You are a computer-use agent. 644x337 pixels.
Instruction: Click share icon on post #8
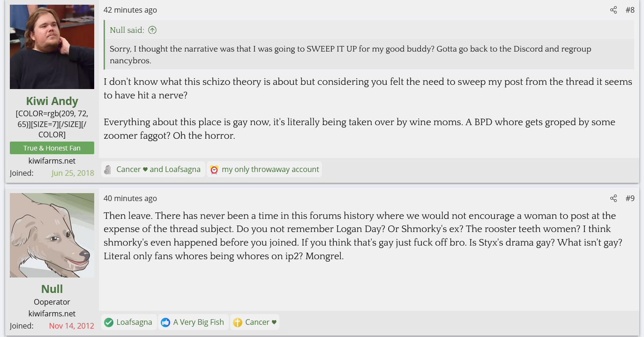(614, 10)
